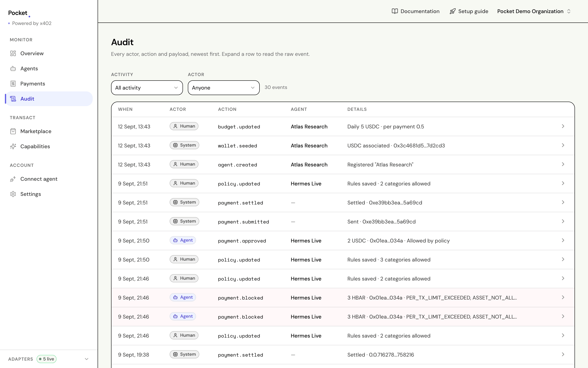Click the DETAILS column header
The image size is (588, 368).
[x=357, y=109]
